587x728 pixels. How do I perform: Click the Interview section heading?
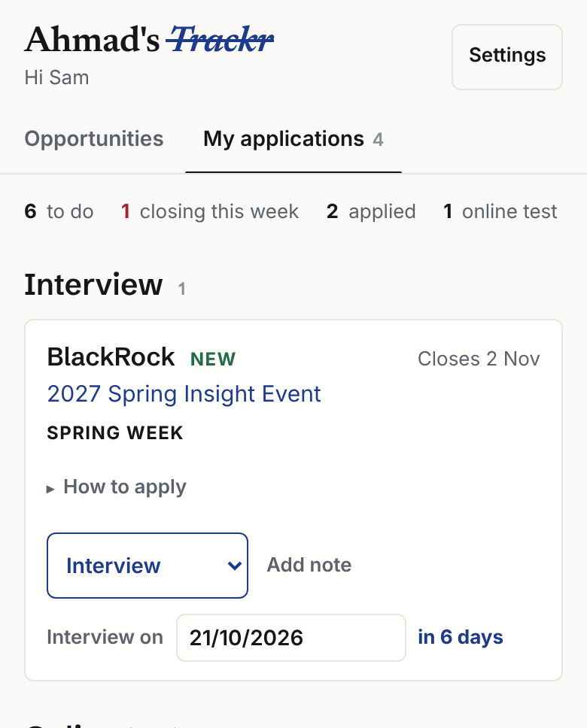click(x=93, y=284)
